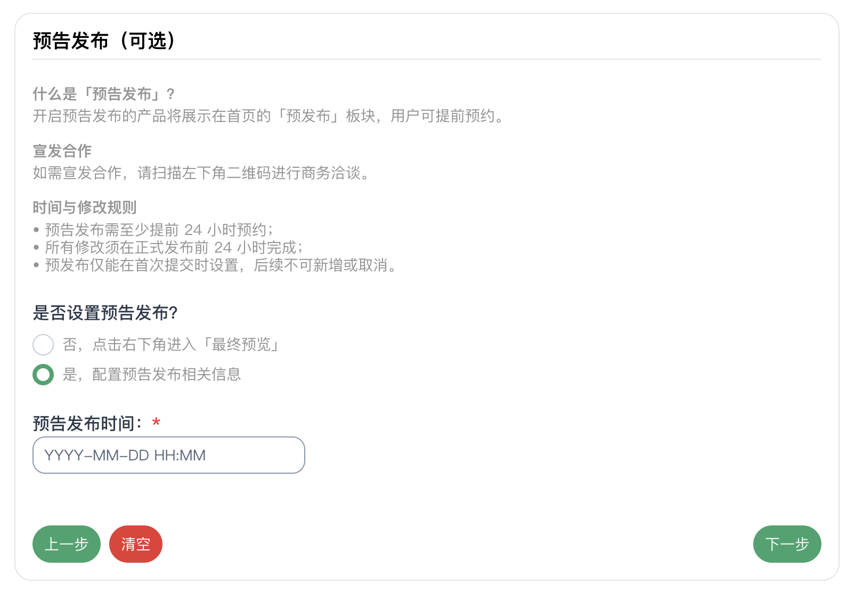Toggle off the currently selected 是 radio button

coord(44,375)
